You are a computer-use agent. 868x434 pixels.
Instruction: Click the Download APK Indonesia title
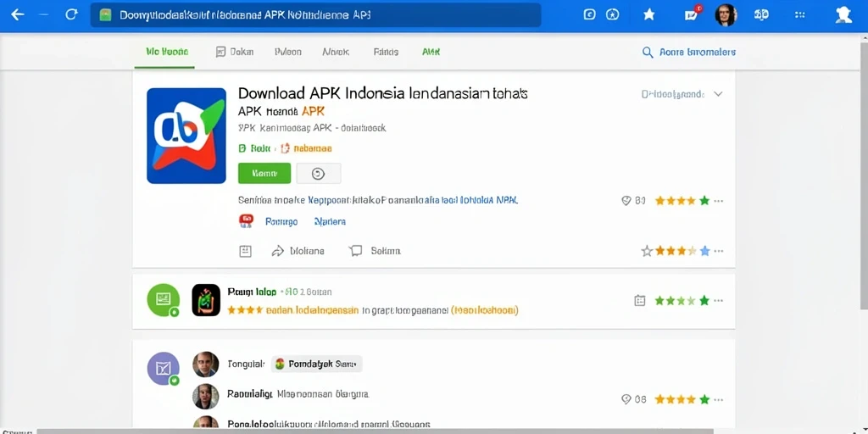click(382, 93)
